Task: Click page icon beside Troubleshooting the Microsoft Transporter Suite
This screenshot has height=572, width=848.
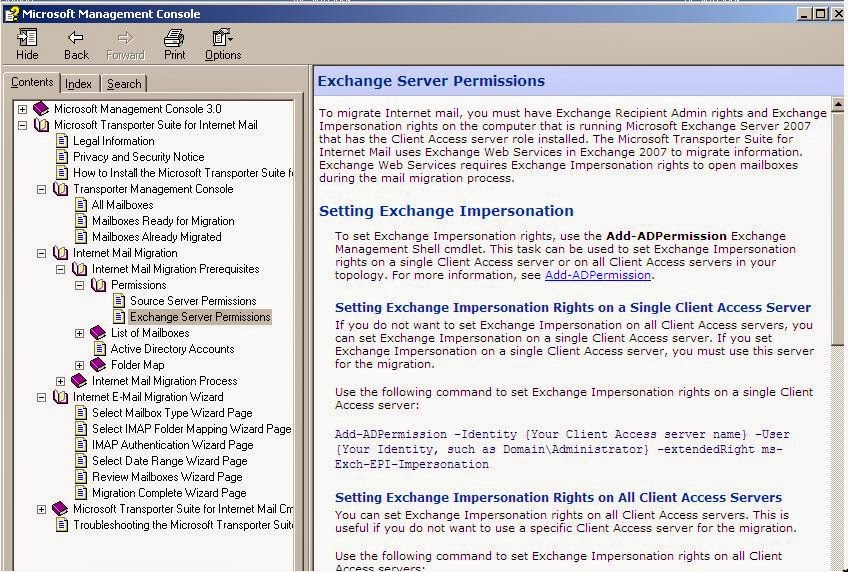Action: (62, 524)
